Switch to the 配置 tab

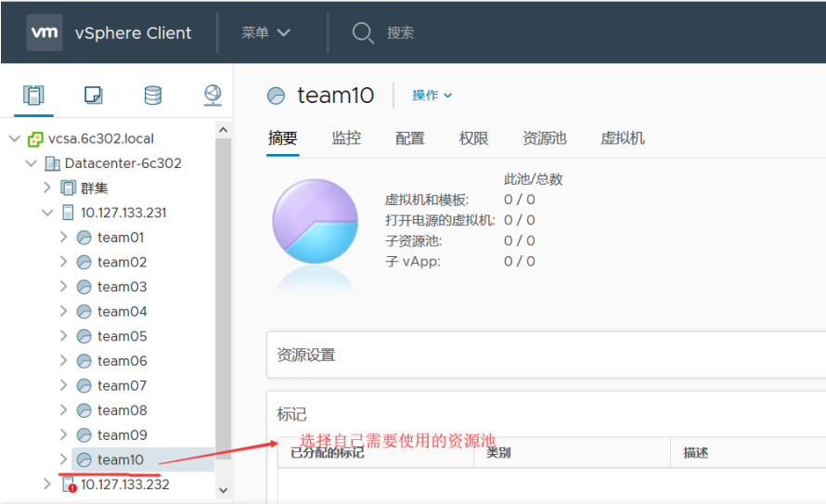point(410,138)
